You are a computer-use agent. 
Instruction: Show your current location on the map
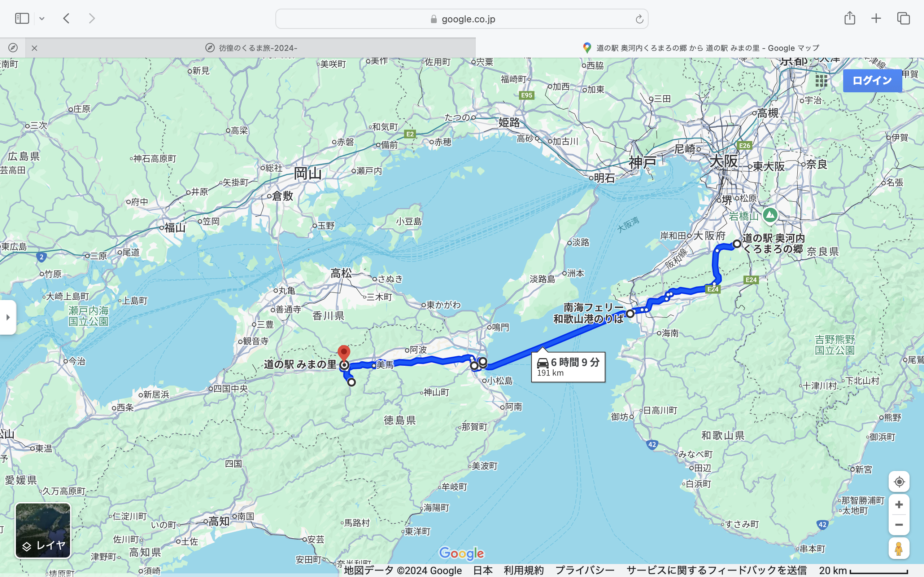point(899,481)
